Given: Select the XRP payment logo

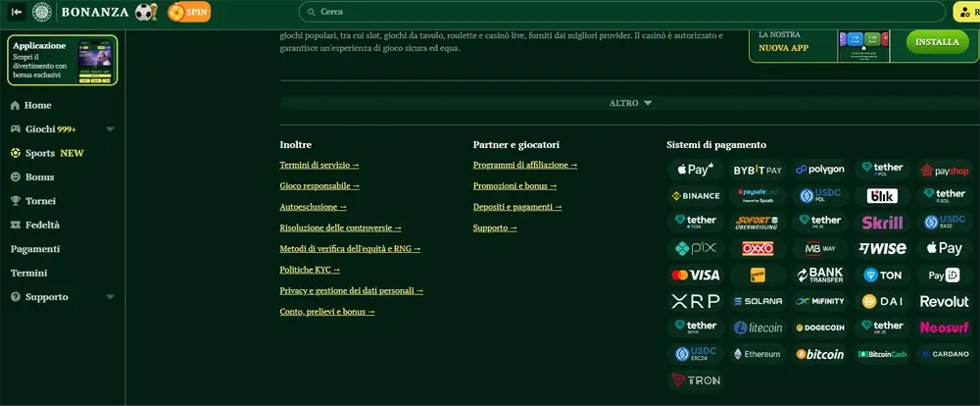Looking at the screenshot, I should point(695,301).
